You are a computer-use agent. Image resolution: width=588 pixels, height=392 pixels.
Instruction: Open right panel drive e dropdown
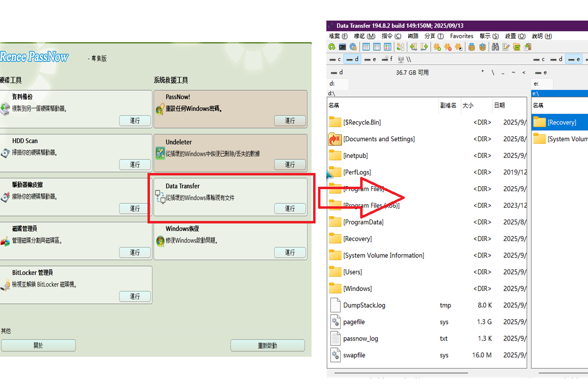point(541,73)
